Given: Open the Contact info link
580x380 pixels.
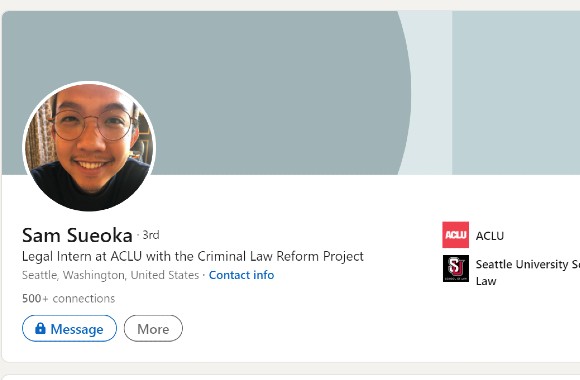Looking at the screenshot, I should click(x=241, y=275).
